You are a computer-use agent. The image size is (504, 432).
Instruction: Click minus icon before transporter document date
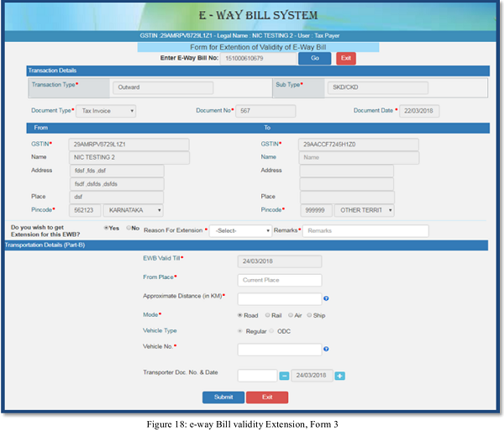pyautogui.click(x=285, y=376)
